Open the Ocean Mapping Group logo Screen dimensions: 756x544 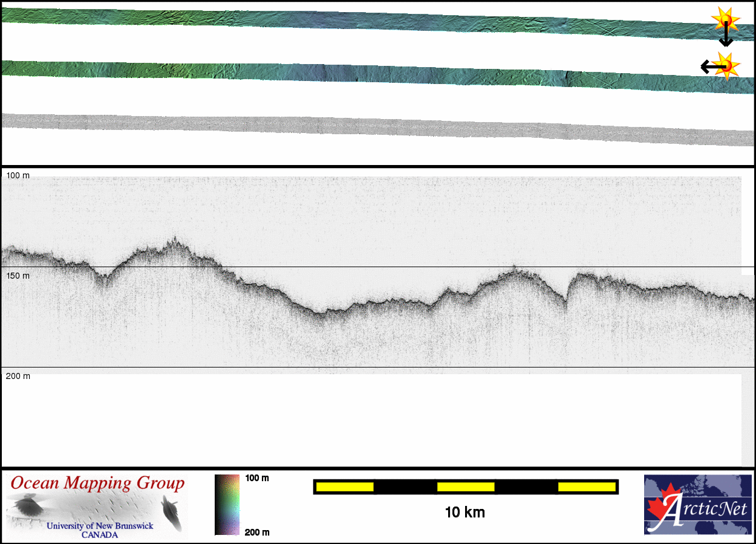click(97, 506)
